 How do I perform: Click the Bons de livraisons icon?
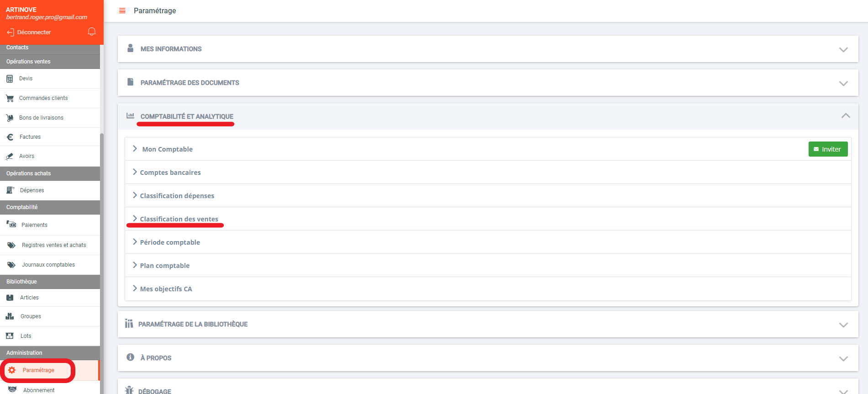coord(10,118)
